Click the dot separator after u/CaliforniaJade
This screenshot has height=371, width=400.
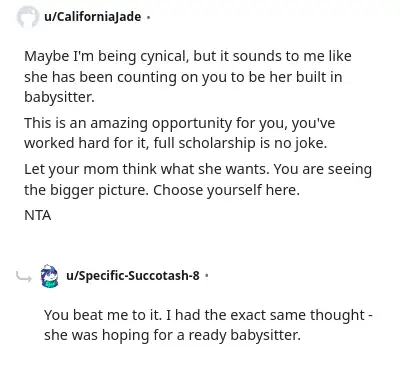(x=148, y=17)
